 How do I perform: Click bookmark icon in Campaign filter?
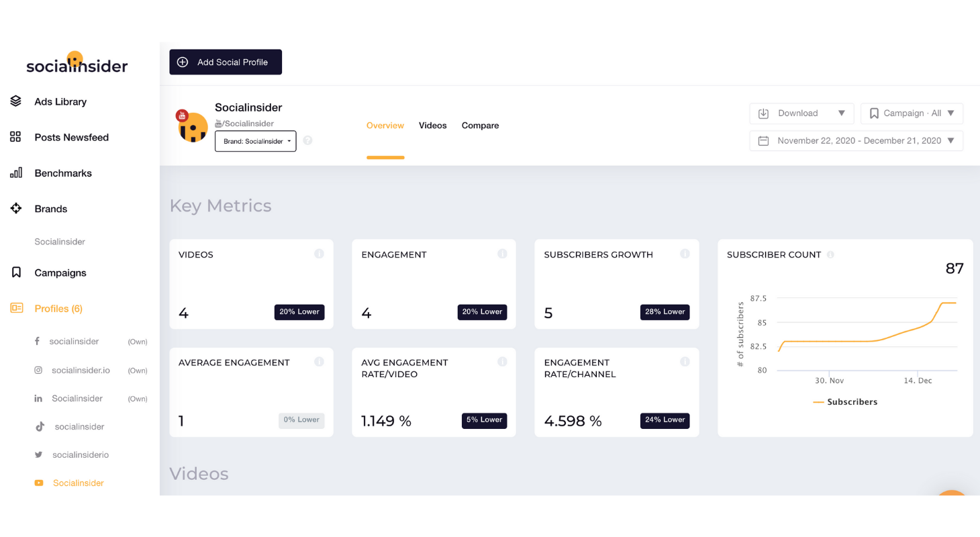[x=874, y=113]
